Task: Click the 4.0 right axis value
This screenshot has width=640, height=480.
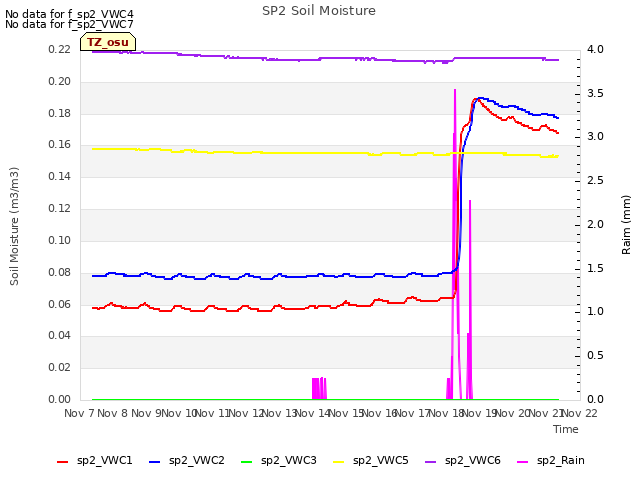Action: point(595,49)
